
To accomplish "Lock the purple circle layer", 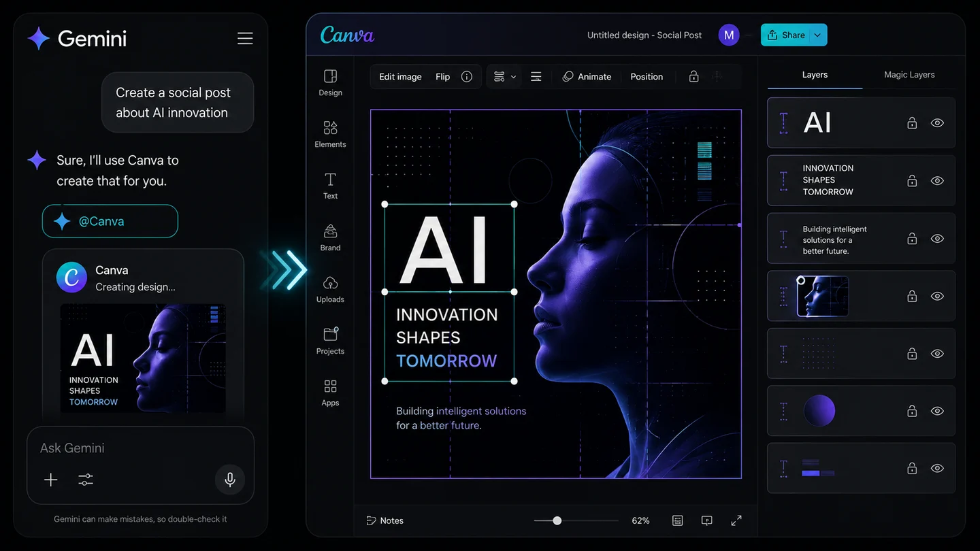I will pos(912,411).
